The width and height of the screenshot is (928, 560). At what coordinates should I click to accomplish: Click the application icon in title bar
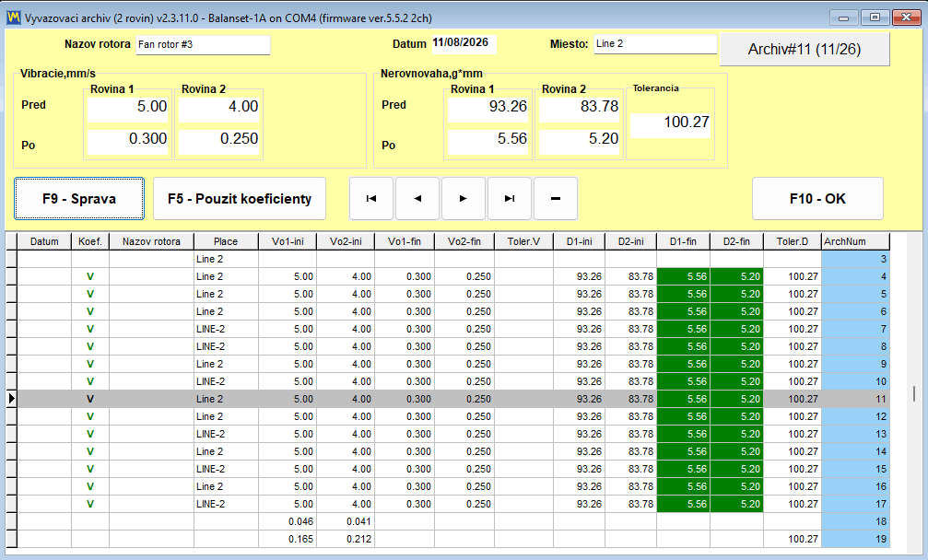coord(13,17)
